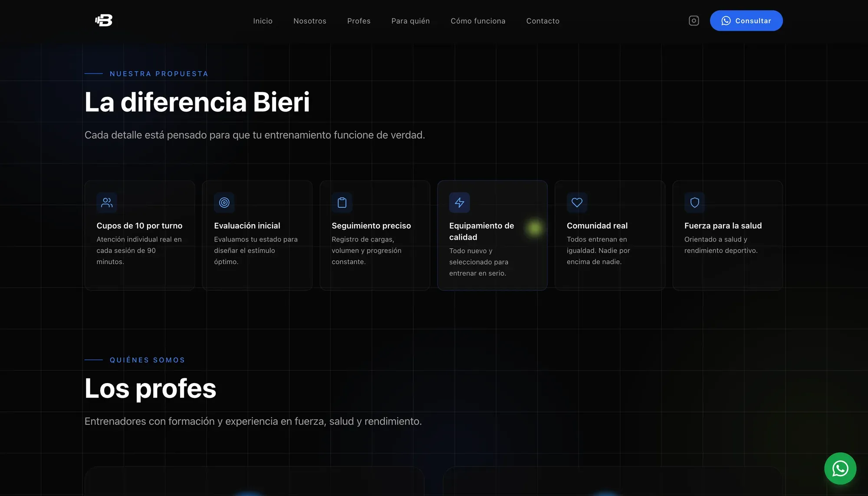Jump to the Profes section
868x496 pixels.
(359, 21)
